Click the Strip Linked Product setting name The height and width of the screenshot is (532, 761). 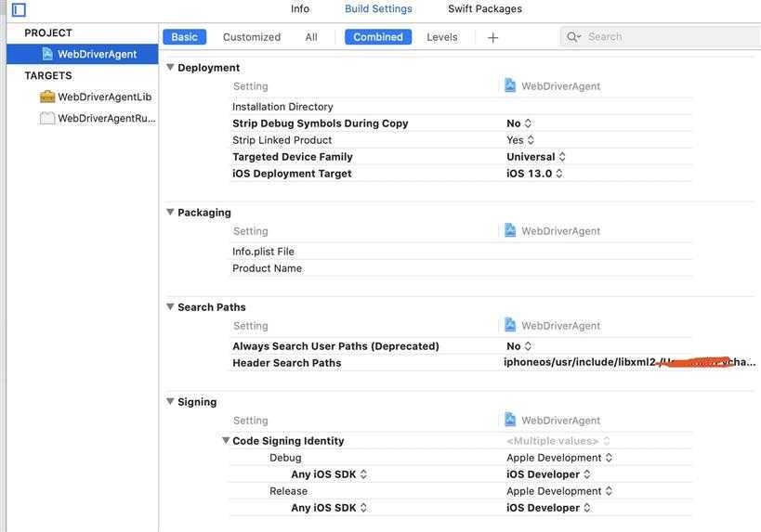tap(282, 140)
